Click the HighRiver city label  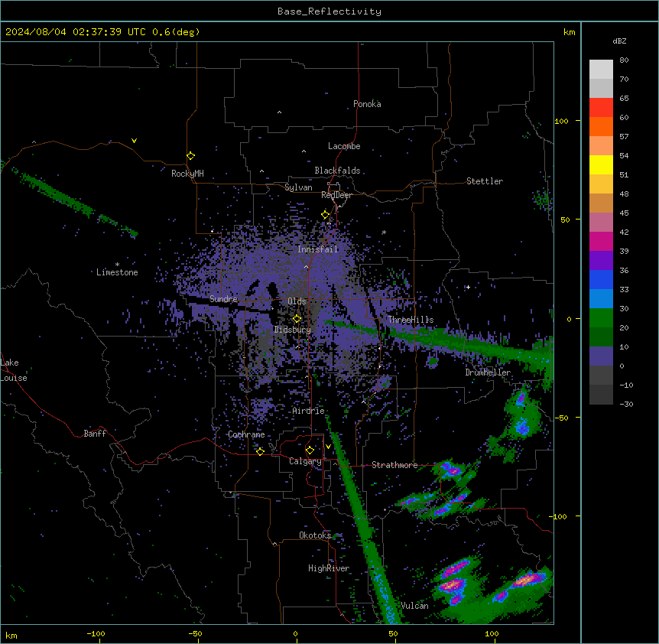point(329,568)
